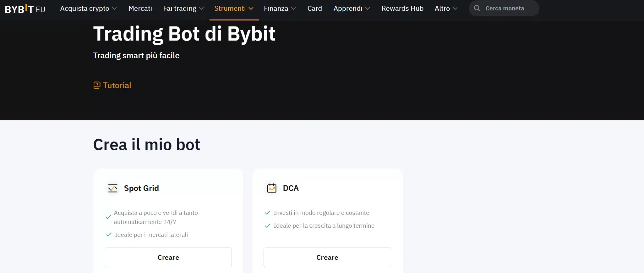Click the 'Crea il mio bot' heading
Image resolution: width=644 pixels, height=273 pixels.
(x=147, y=145)
